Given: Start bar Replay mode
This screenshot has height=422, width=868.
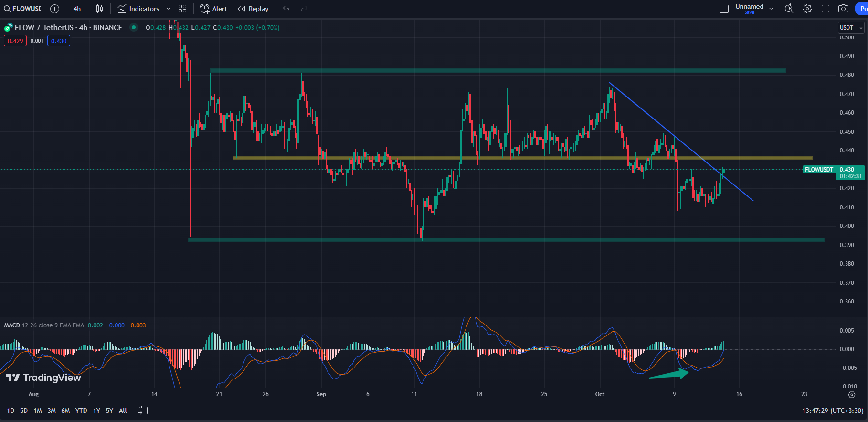Looking at the screenshot, I should 254,9.
